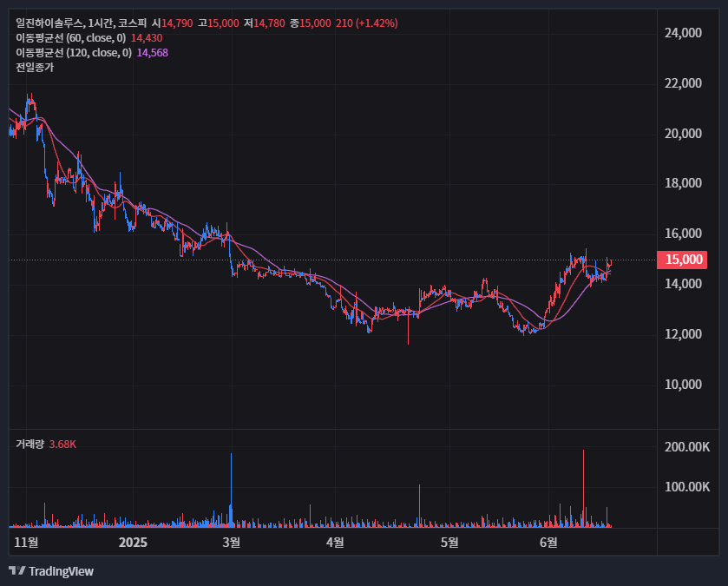This screenshot has height=586, width=728.
Task: Click the 4월 time axis label
Action: pyautogui.click(x=335, y=543)
